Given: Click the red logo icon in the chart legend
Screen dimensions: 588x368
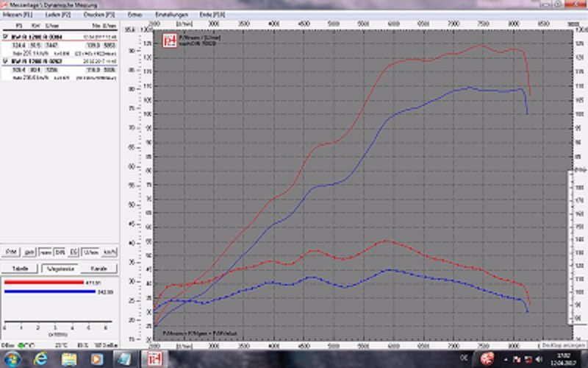Looking at the screenshot, I should (170, 40).
